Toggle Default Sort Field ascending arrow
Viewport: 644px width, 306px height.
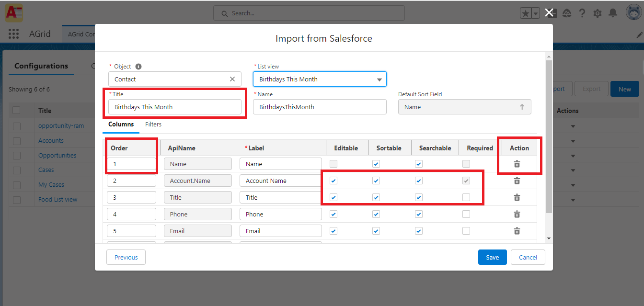pos(522,107)
